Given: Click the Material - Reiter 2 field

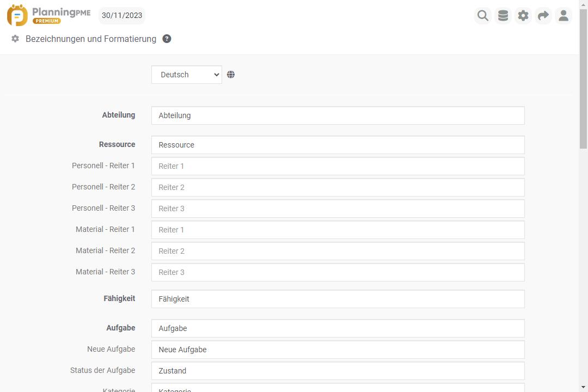Looking at the screenshot, I should tap(338, 251).
